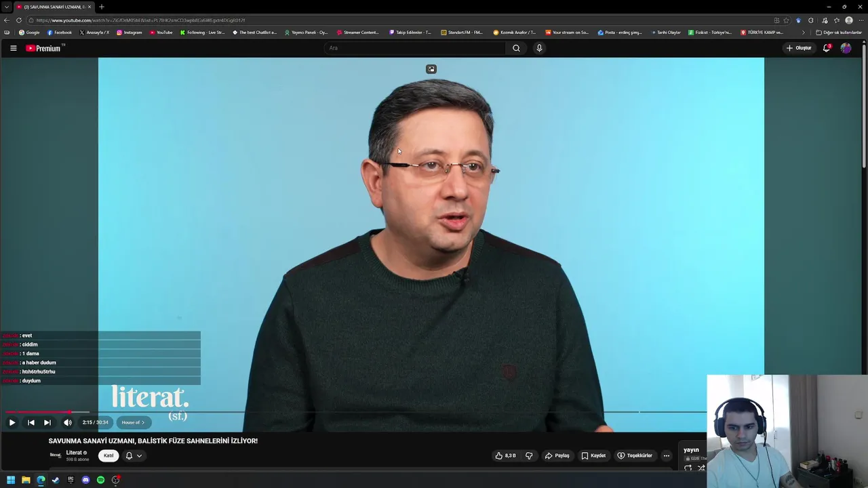Open Facebook bookmark

[x=60, y=33]
